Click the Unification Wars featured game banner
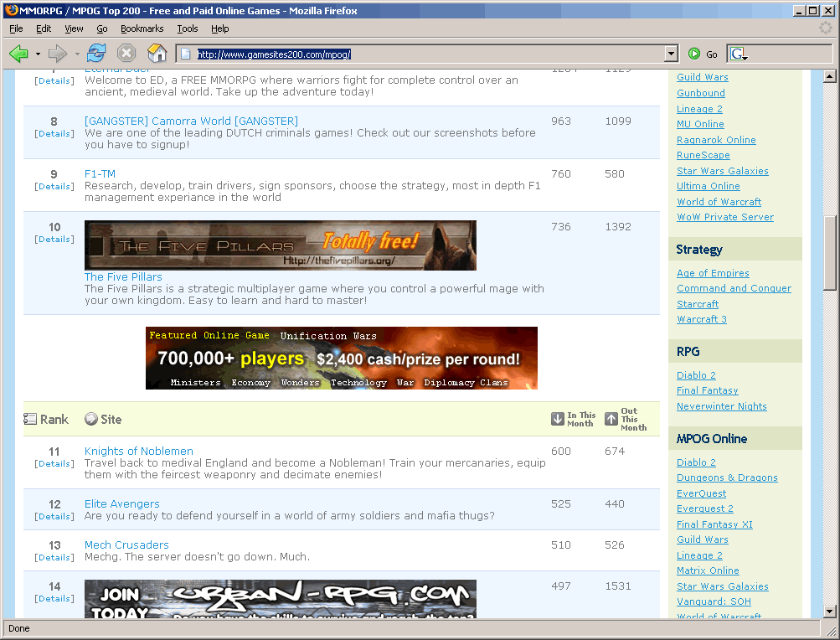The width and height of the screenshot is (840, 640). pos(341,358)
